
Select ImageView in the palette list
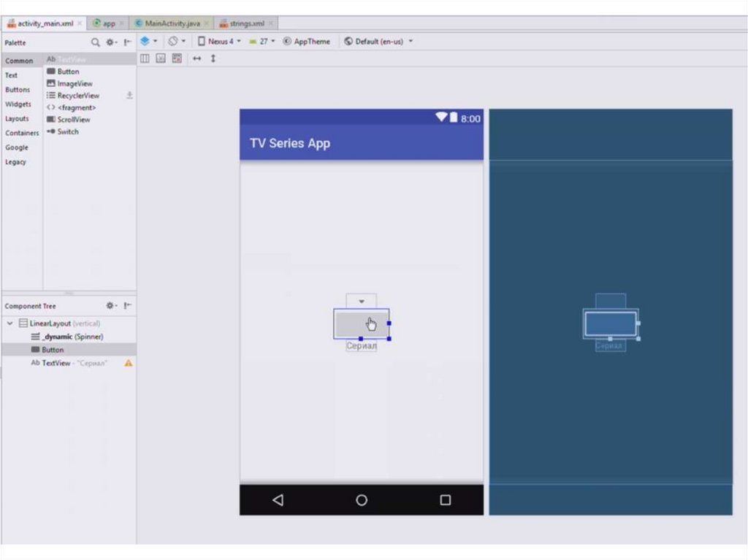75,83
